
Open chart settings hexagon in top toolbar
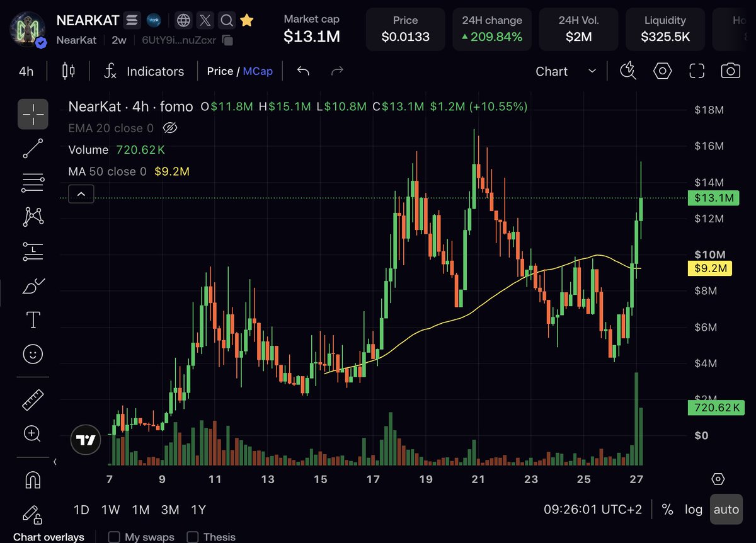[662, 71]
